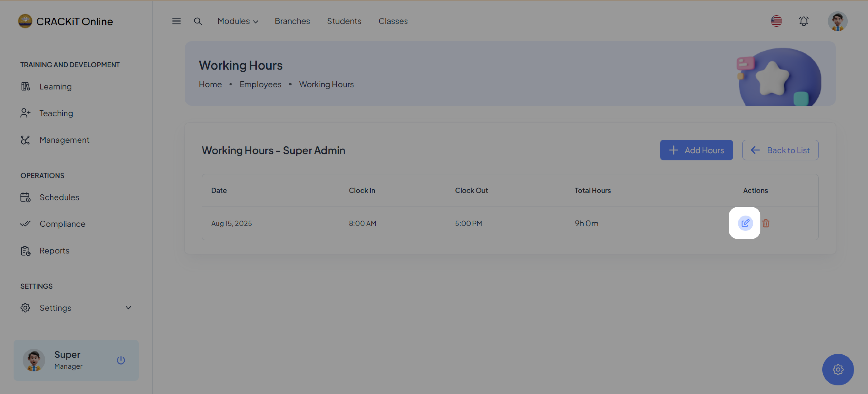Delete the Aug 15, 2025 hours entry
The image size is (868, 394).
pyautogui.click(x=766, y=223)
